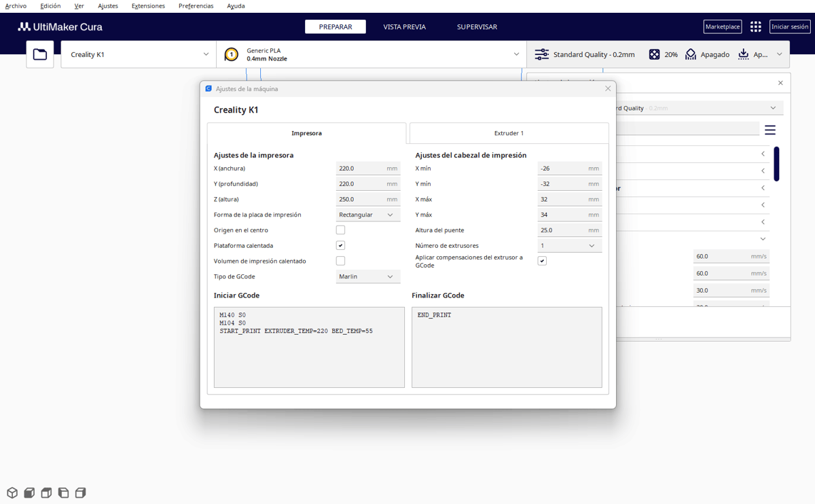815x504 pixels.
Task: Click the X (anchura) input field
Action: pos(368,168)
